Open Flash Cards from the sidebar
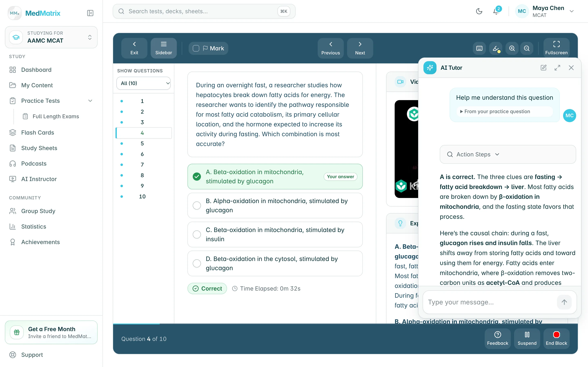Viewport: 588px width, 367px height. pyautogui.click(x=38, y=133)
